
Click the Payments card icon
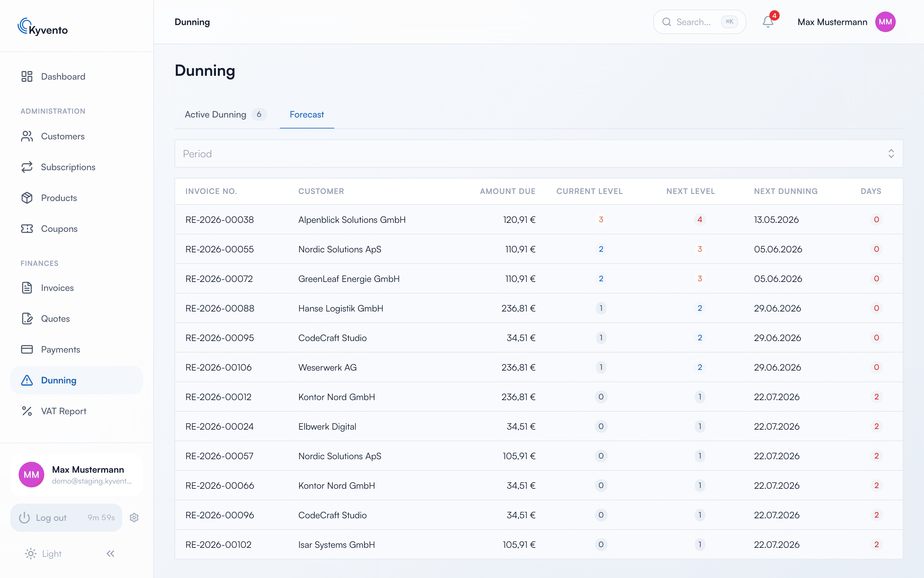tap(27, 349)
